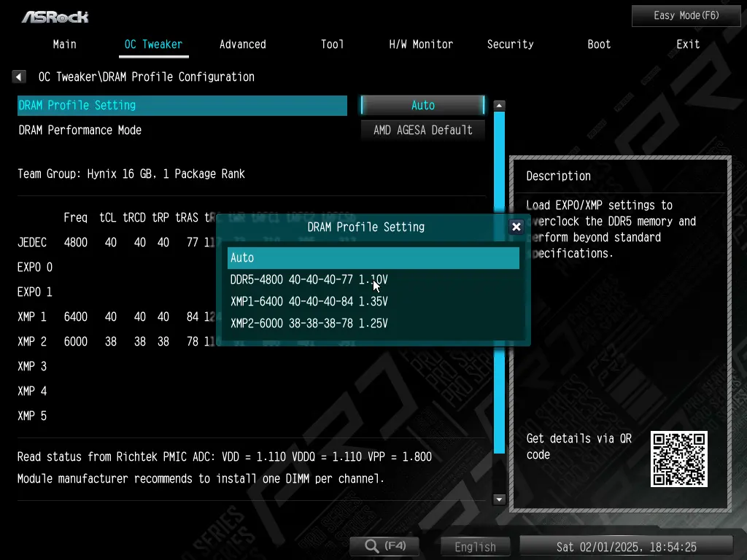Click the OC Tweaker\DRAM Profile Configuration breadcrumb
Viewport: 747px width, 560px height.
146,77
